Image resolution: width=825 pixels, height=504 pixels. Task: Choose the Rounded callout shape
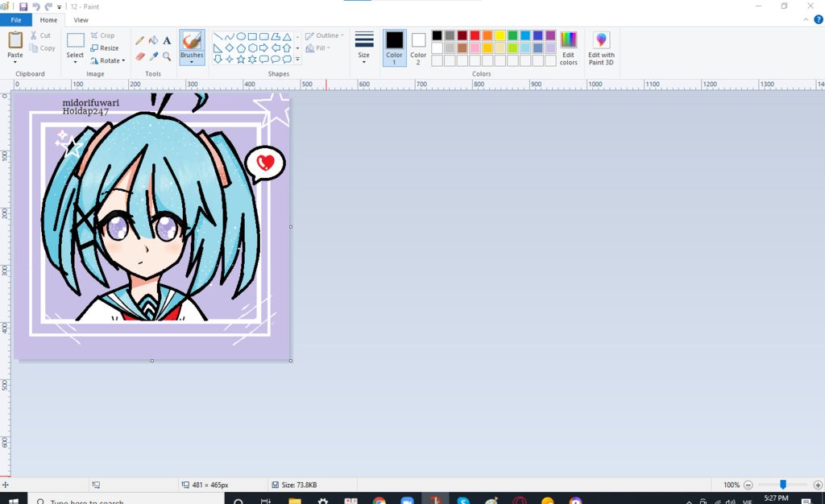264,60
